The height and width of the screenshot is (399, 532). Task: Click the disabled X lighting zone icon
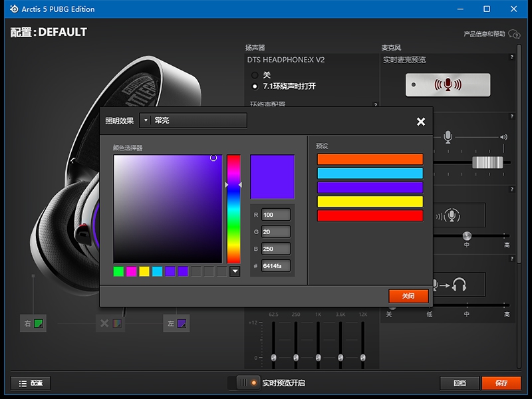(x=110, y=323)
